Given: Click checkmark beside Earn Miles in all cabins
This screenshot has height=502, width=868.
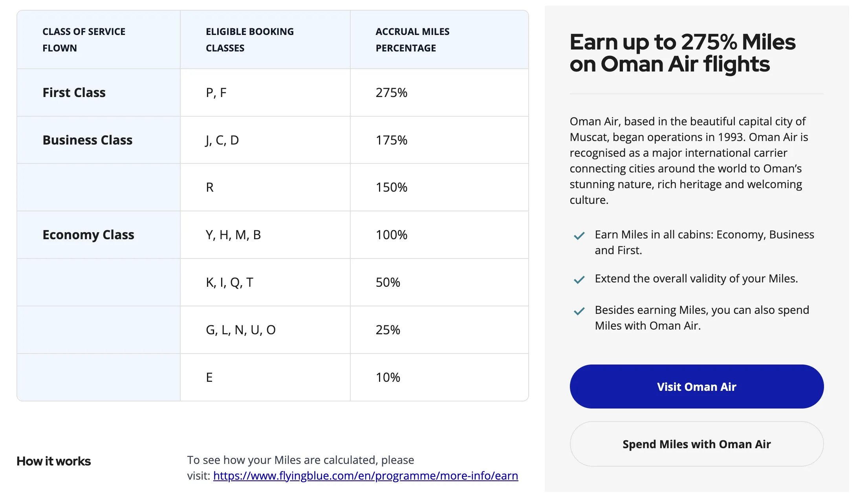Looking at the screenshot, I should point(579,236).
